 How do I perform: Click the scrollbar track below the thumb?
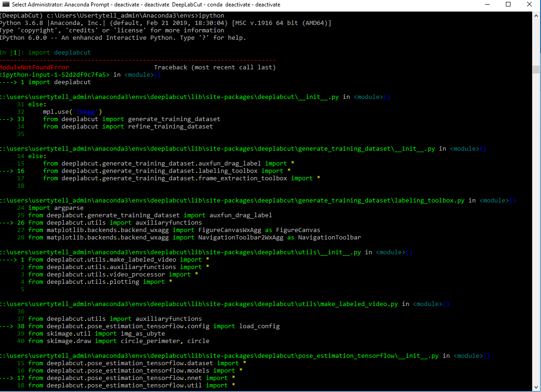tap(537, 231)
